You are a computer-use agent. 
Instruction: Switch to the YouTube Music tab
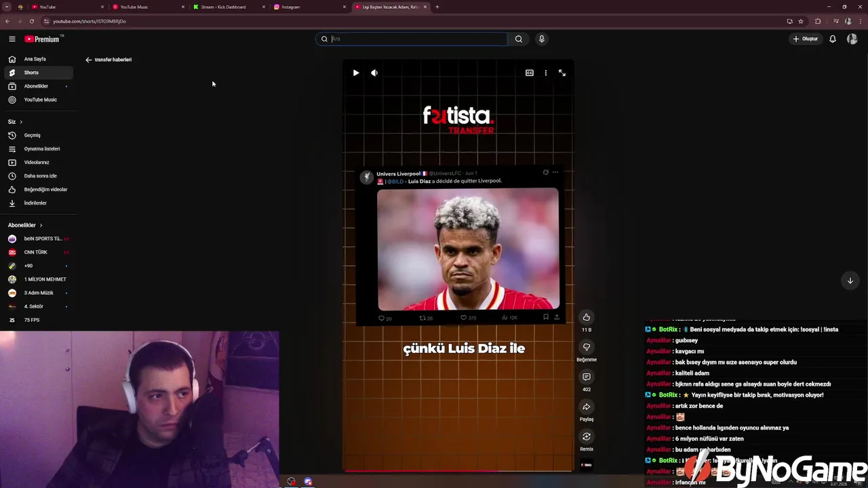[x=149, y=7]
